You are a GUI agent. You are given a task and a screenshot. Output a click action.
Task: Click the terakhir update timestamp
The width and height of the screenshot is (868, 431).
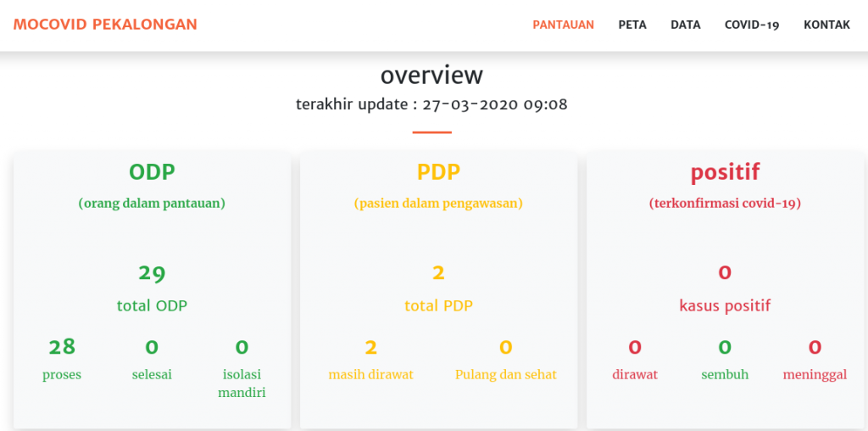[431, 105]
